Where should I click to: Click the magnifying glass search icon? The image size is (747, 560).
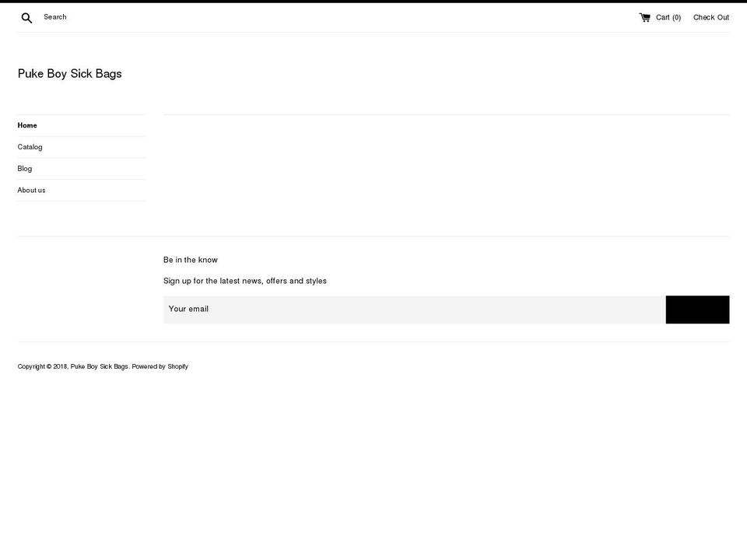pyautogui.click(x=26, y=18)
